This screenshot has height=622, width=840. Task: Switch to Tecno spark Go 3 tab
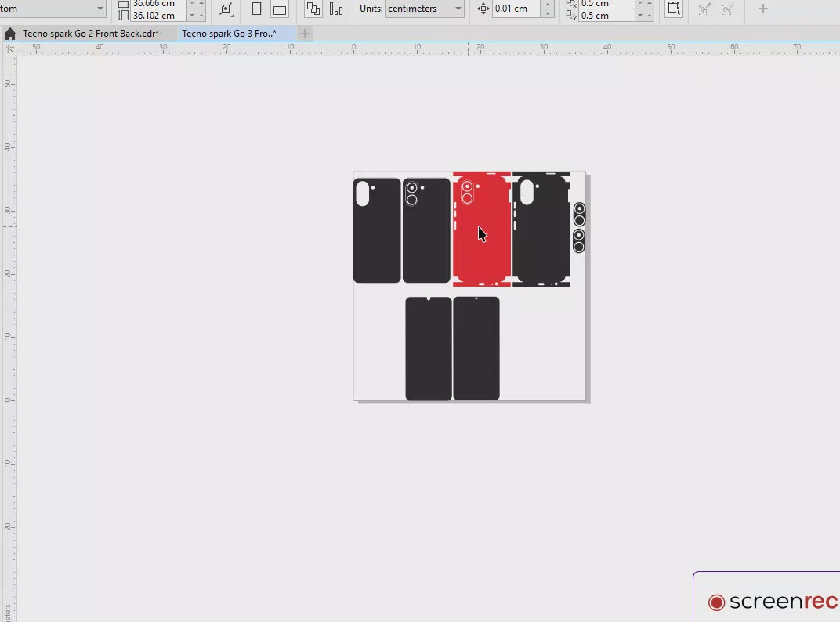(x=229, y=34)
